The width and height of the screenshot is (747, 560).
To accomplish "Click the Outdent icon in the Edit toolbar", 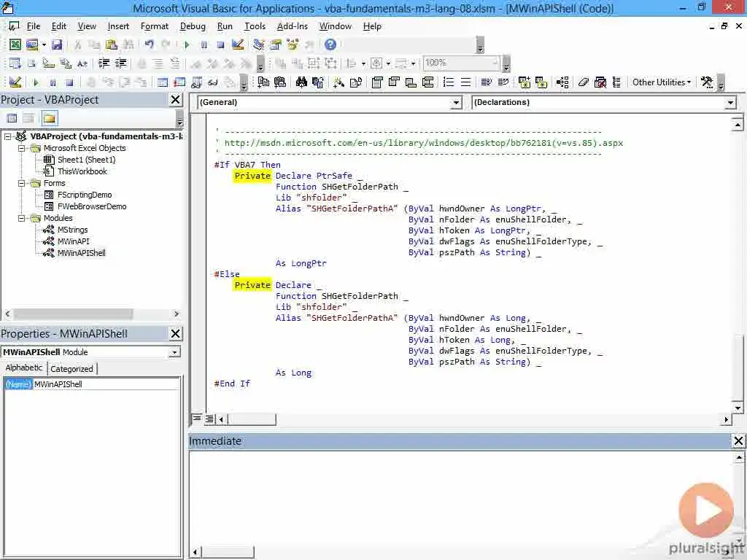I will coord(121,63).
